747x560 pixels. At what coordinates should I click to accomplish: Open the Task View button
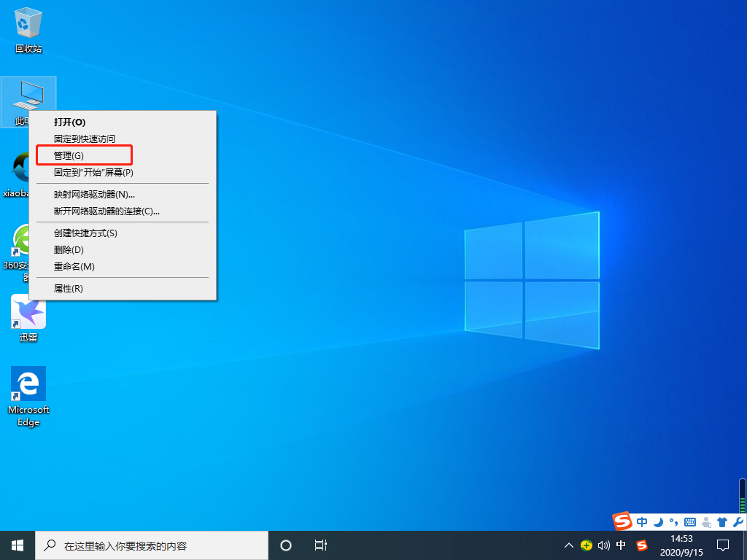[320, 545]
